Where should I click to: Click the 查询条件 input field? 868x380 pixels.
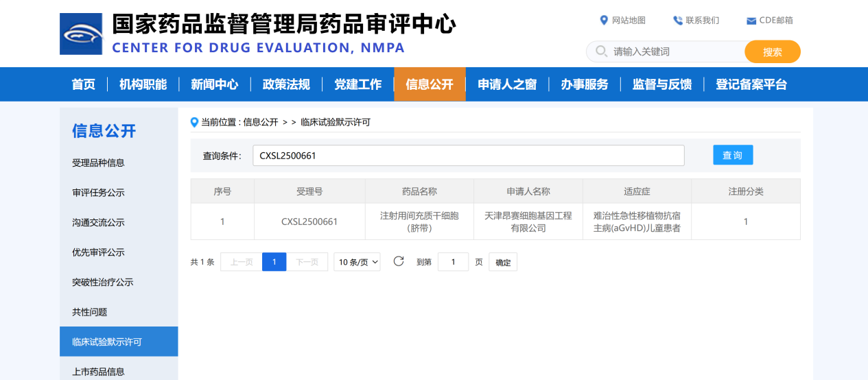click(469, 156)
